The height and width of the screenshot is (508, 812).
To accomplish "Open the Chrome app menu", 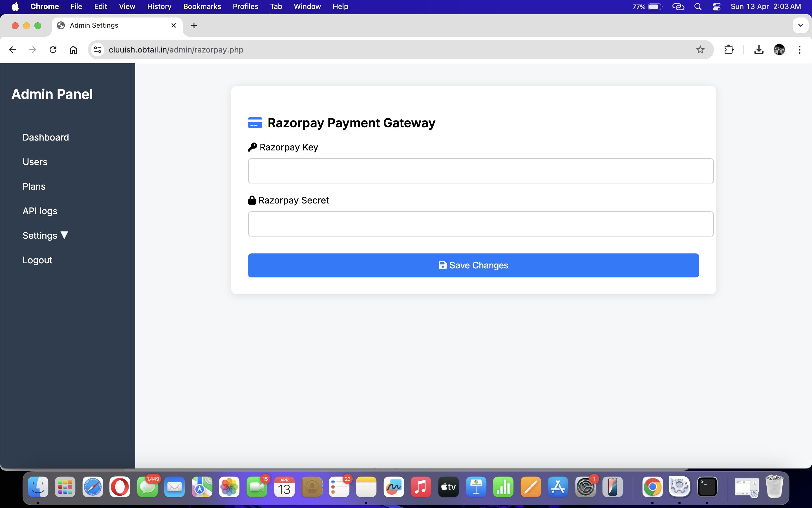I will [45, 7].
